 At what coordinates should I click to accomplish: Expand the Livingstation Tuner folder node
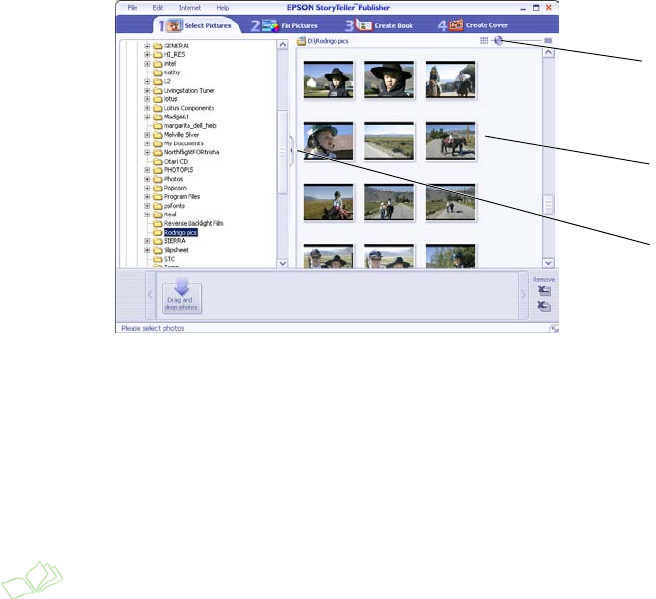[147, 90]
